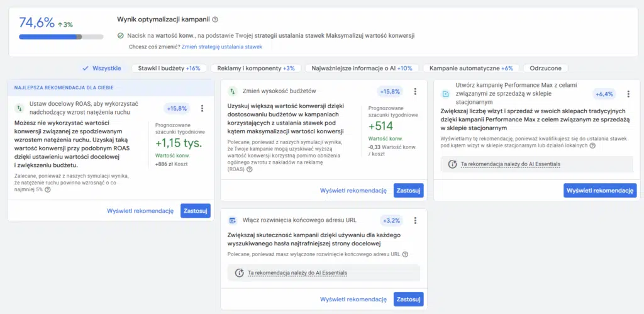644x314 pixels.
Task: Click AI Essentials note in Performance Max card
Action: click(x=537, y=164)
